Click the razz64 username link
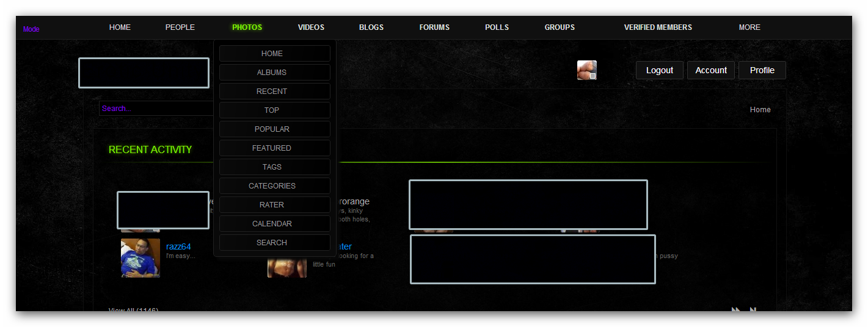Screen dimensions: 868x327 pos(178,246)
